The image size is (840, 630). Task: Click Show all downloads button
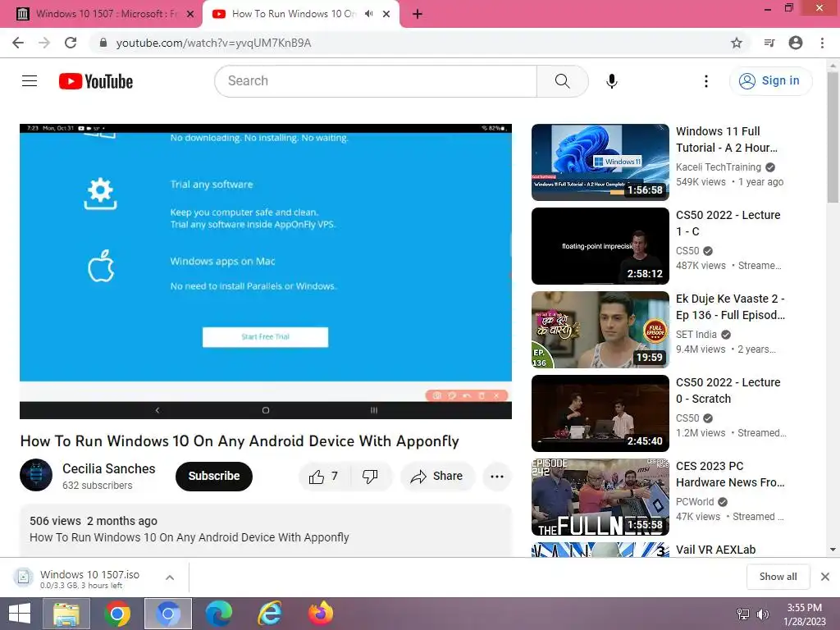pyautogui.click(x=778, y=577)
